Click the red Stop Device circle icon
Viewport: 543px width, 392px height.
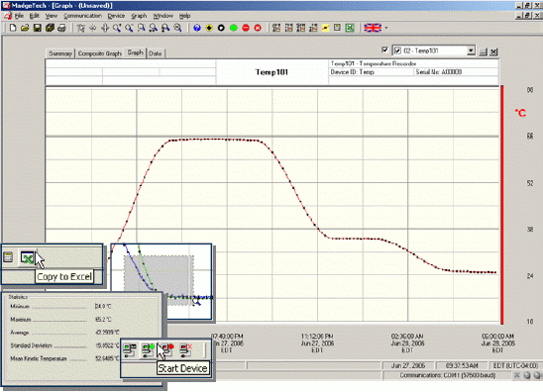click(x=246, y=28)
